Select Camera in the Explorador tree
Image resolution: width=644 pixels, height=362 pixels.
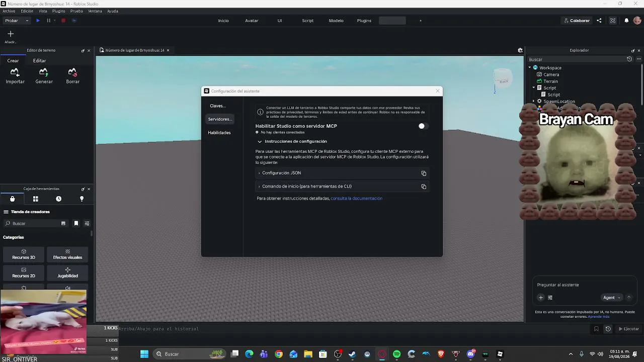pyautogui.click(x=551, y=74)
